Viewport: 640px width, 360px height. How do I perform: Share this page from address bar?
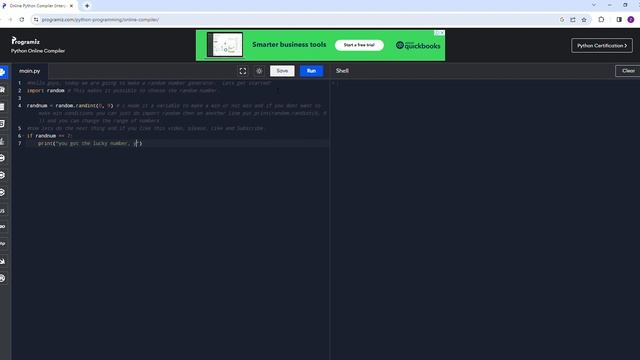click(573, 20)
